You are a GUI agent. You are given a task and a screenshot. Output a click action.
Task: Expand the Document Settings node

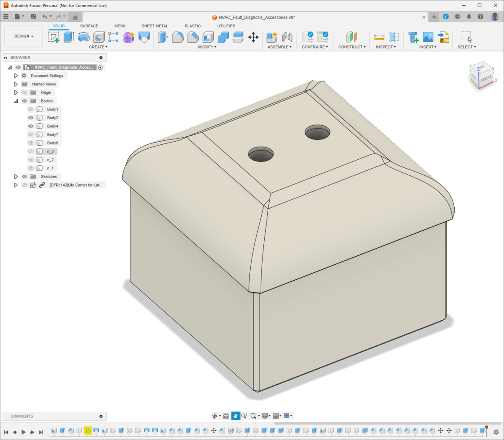pos(16,76)
